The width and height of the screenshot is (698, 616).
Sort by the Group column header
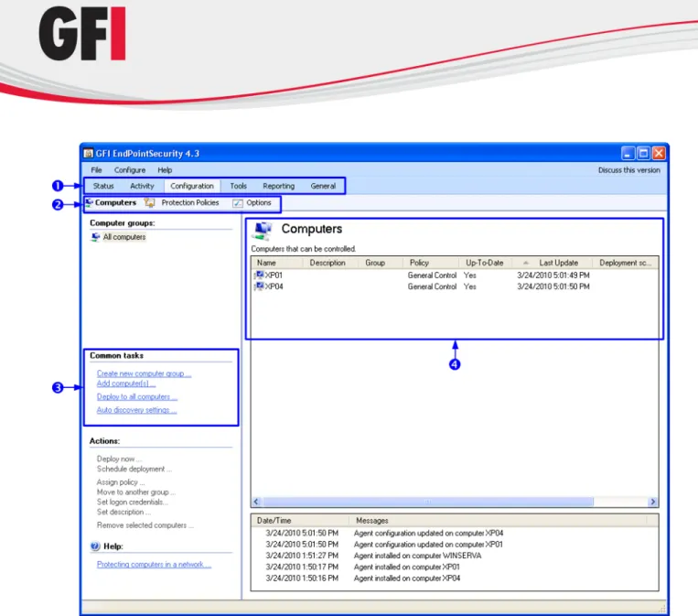381,263
